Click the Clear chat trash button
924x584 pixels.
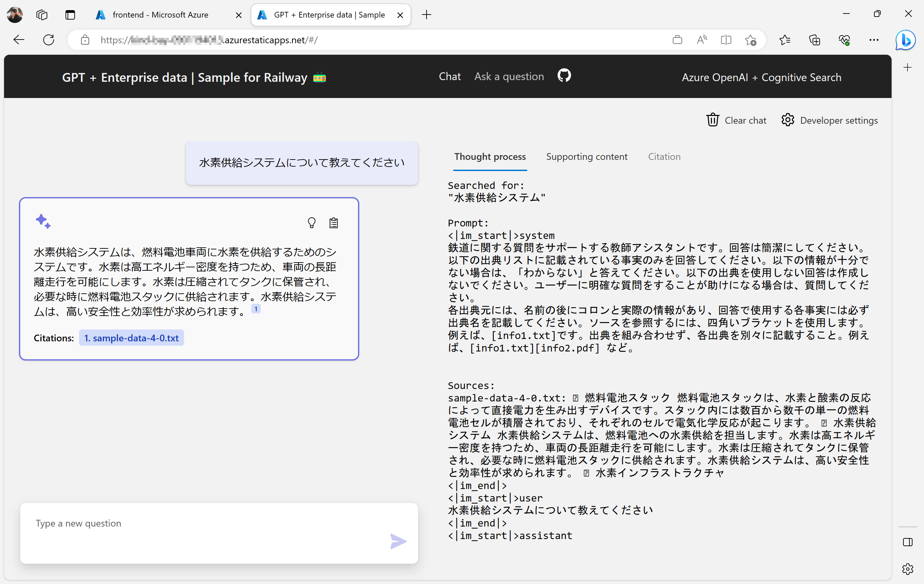[x=736, y=120]
